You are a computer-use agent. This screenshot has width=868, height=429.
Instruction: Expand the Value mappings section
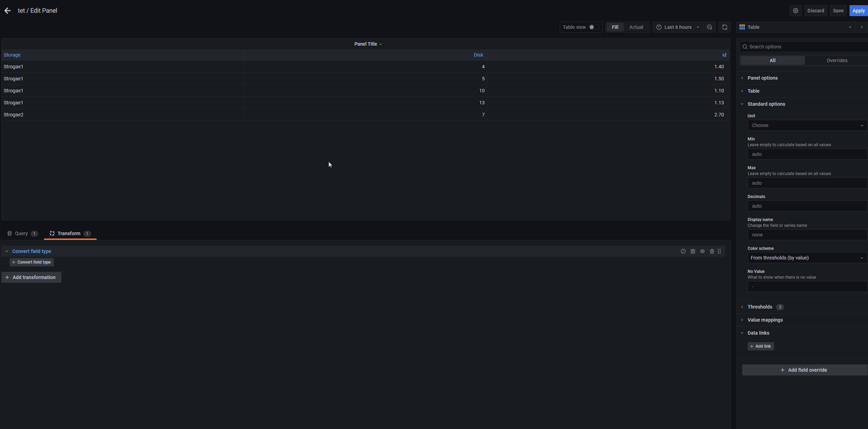pos(765,320)
